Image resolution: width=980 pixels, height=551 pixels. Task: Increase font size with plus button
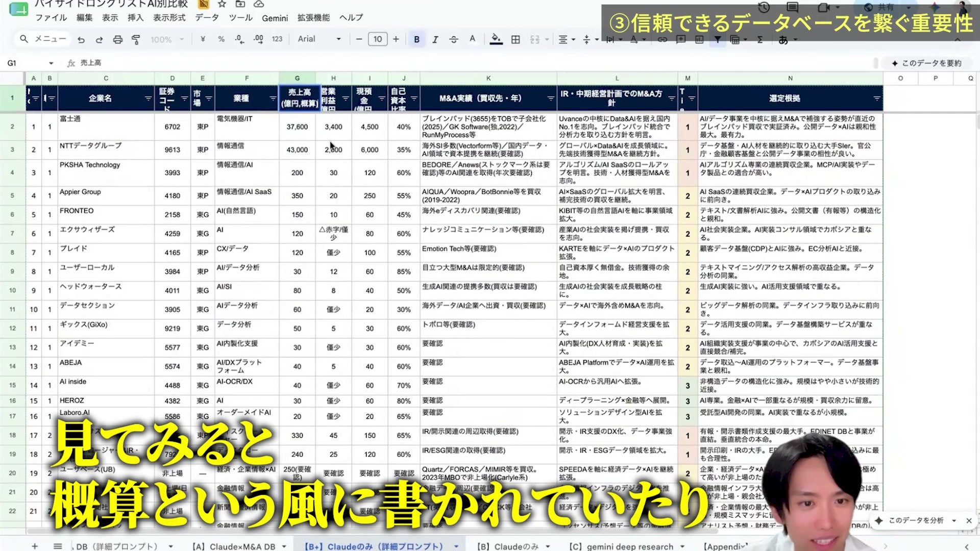(396, 39)
